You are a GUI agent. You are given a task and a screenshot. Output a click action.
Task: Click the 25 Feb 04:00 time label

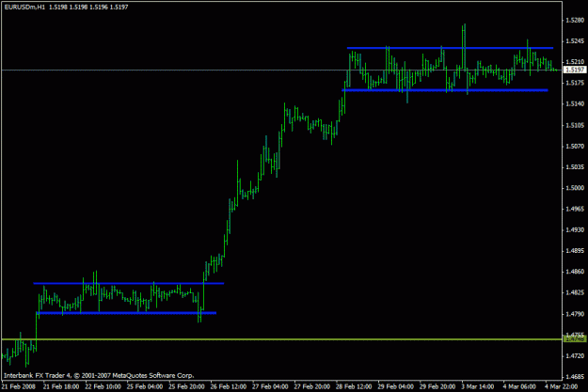(145, 386)
